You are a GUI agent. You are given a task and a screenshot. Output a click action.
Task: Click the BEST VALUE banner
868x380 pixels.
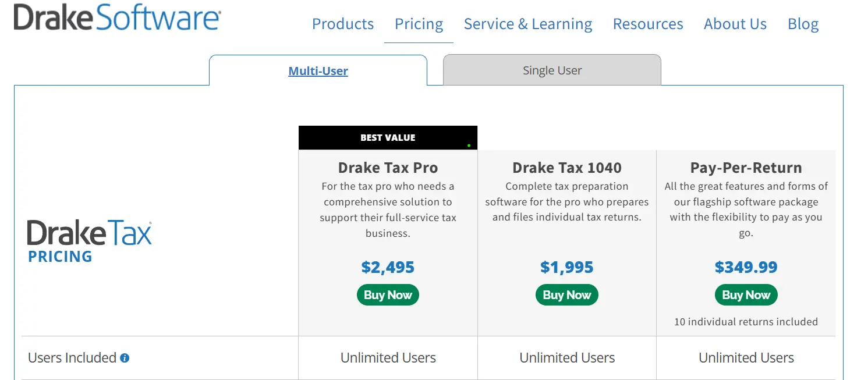coord(388,138)
